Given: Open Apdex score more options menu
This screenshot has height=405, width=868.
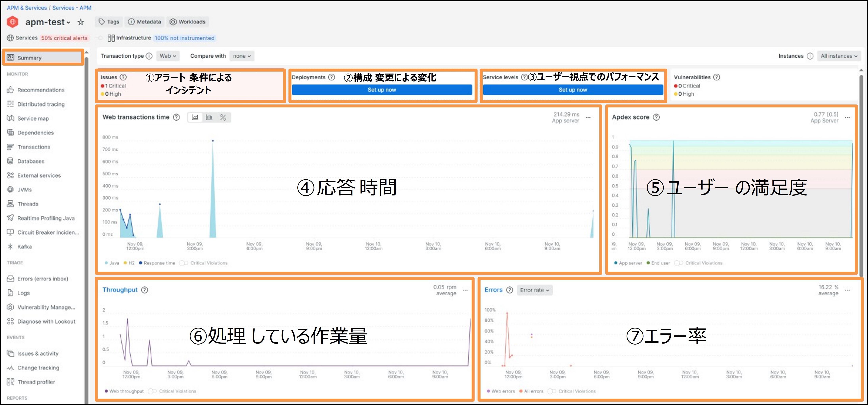Looking at the screenshot, I should point(847,117).
